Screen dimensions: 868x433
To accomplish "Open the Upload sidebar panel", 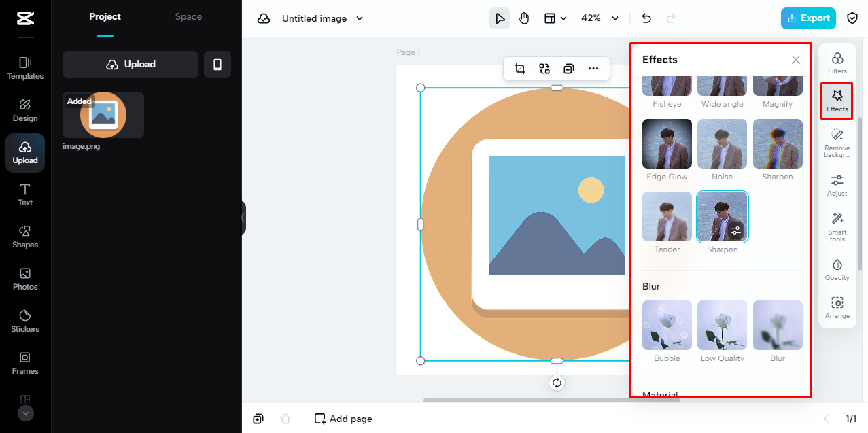I will point(25,153).
